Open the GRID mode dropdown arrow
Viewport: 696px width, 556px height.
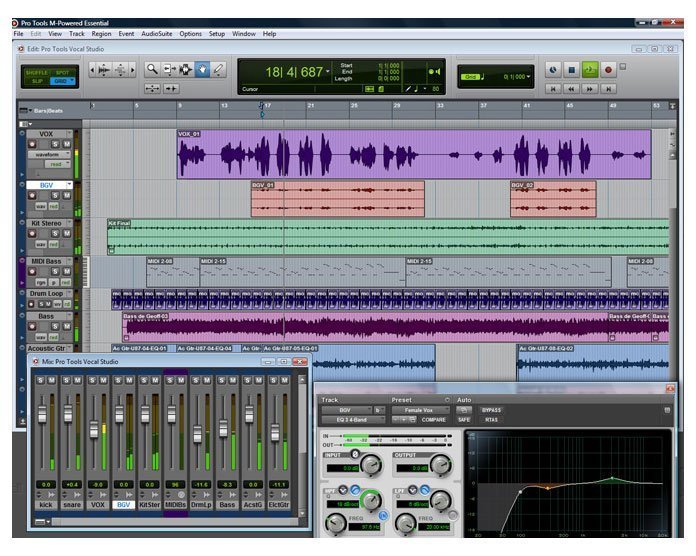coord(72,81)
